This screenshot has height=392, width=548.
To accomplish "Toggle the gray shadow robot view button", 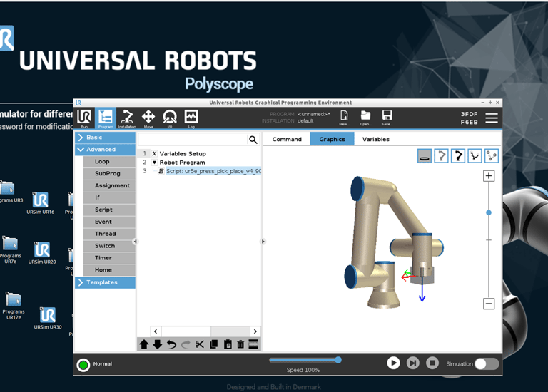I will click(x=441, y=155).
